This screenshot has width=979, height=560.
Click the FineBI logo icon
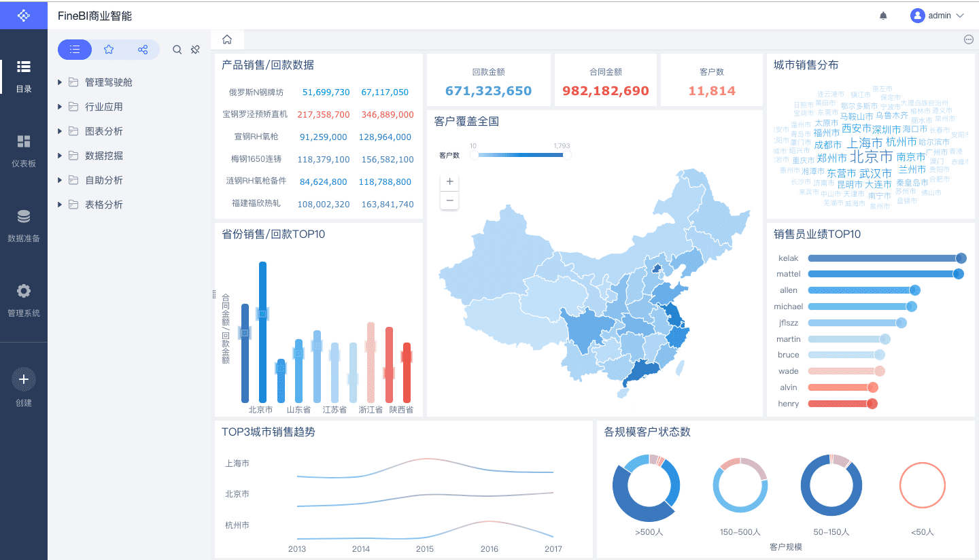24,15
